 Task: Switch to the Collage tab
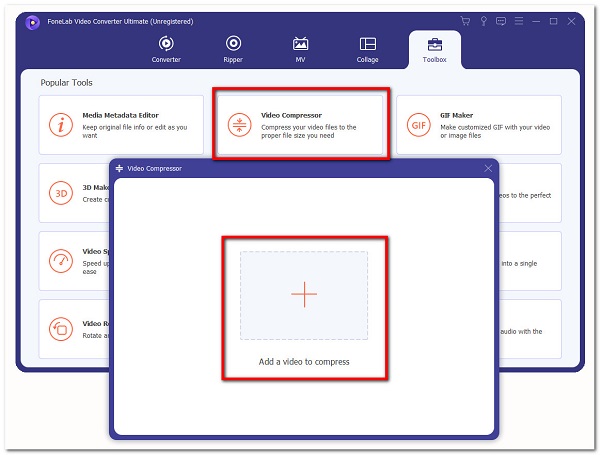pos(367,49)
